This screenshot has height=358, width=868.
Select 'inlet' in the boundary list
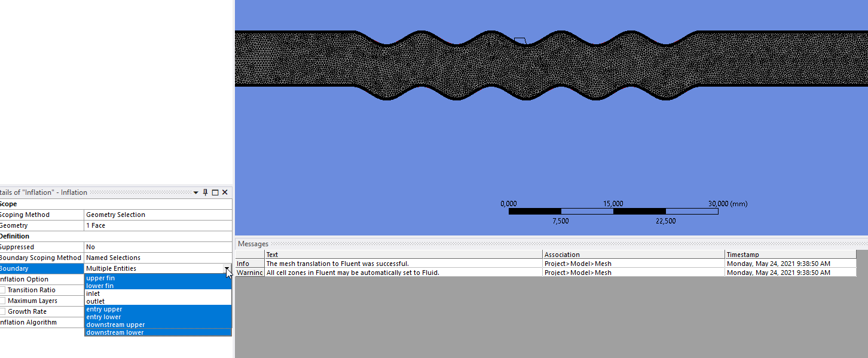(x=93, y=293)
